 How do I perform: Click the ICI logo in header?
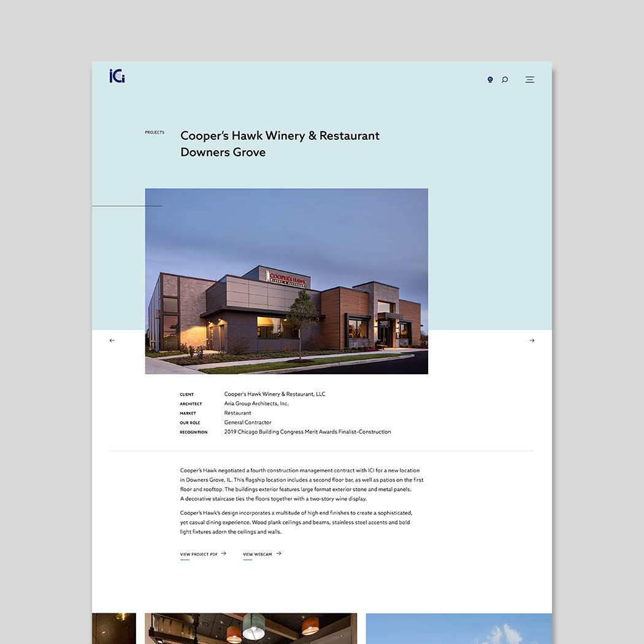(117, 76)
